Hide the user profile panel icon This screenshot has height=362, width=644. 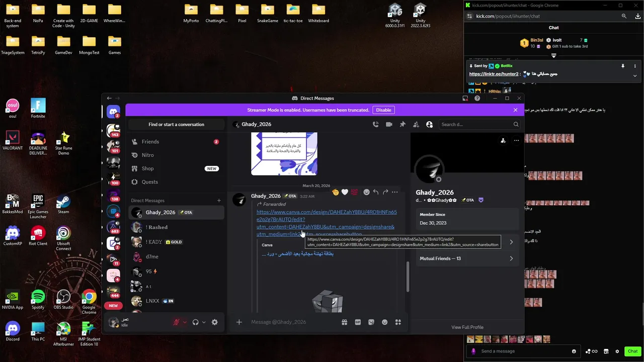click(x=429, y=124)
